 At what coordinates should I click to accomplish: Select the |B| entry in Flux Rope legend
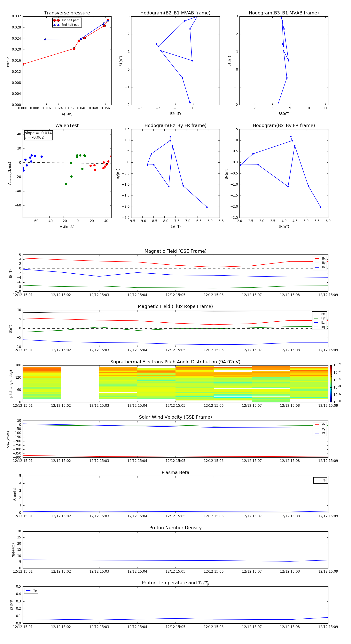coord(320,327)
